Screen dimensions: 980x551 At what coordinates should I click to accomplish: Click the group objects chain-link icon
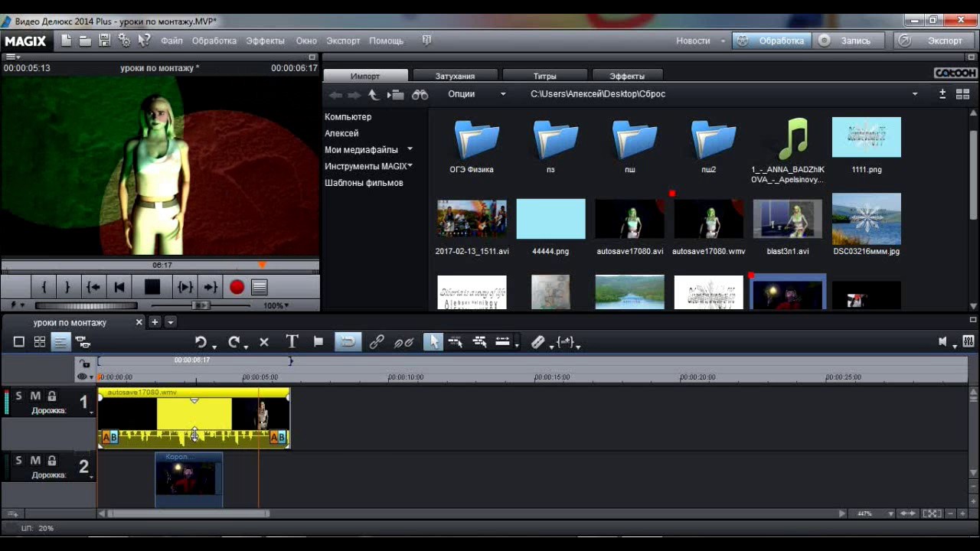(x=376, y=342)
